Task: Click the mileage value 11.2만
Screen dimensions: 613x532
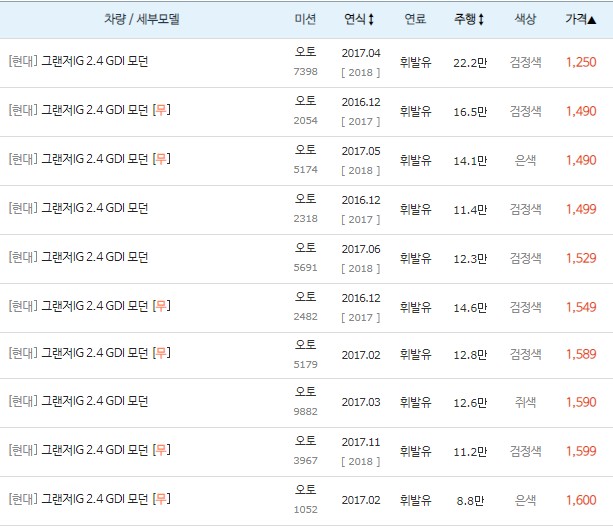Action: [470, 452]
